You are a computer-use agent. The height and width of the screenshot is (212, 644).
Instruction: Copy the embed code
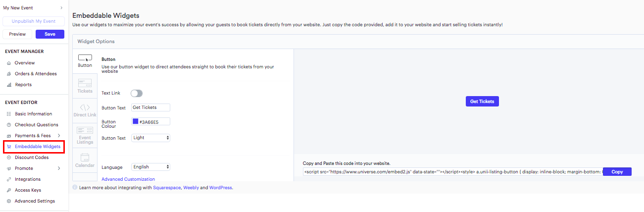(x=617, y=172)
